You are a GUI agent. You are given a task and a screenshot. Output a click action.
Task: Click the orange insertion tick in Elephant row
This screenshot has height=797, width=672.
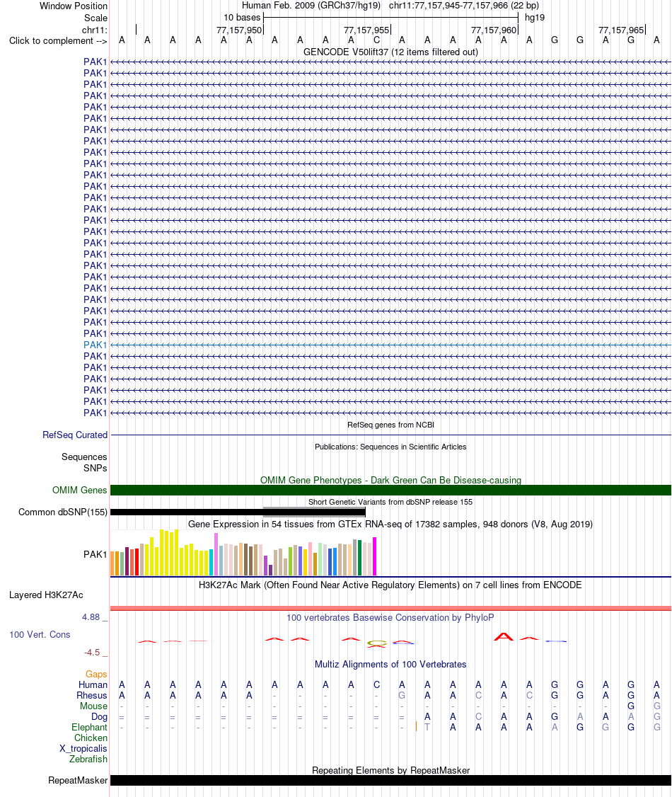(416, 727)
